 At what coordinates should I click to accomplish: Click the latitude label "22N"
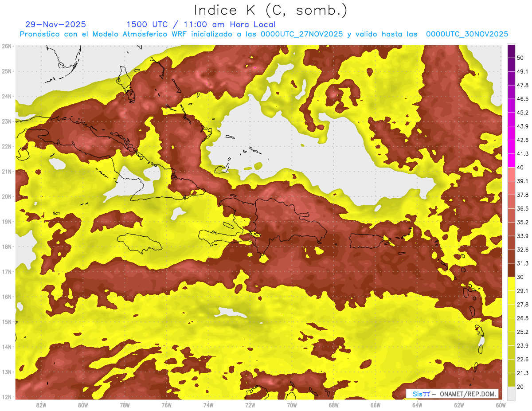[7, 146]
